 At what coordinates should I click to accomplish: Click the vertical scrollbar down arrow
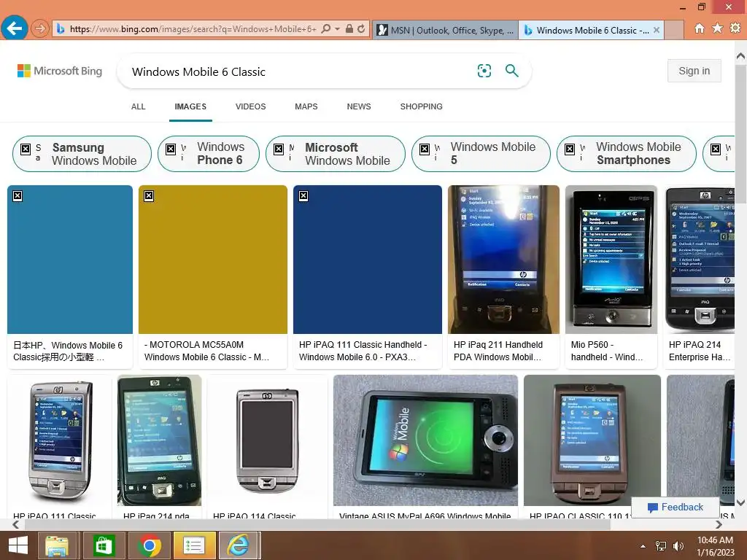(740, 502)
